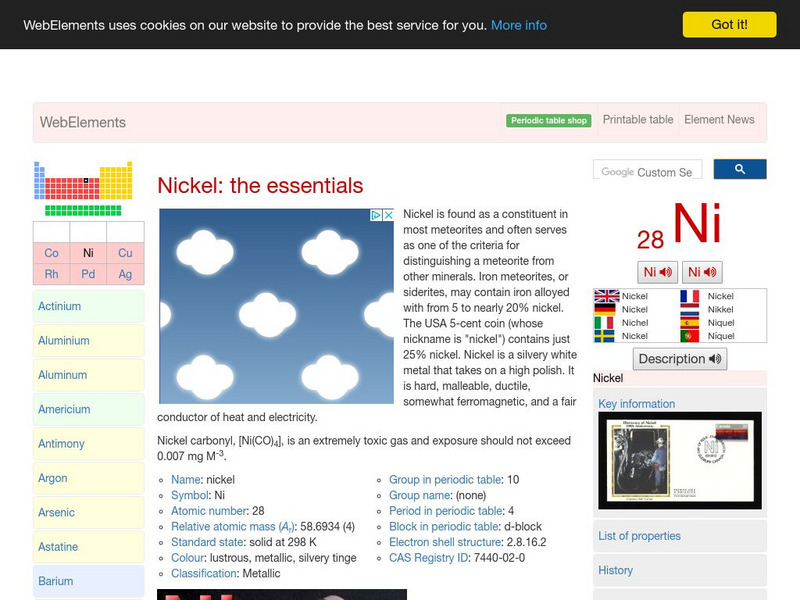
Task: Close the cloud advertisement with X icon
Action: (x=388, y=215)
